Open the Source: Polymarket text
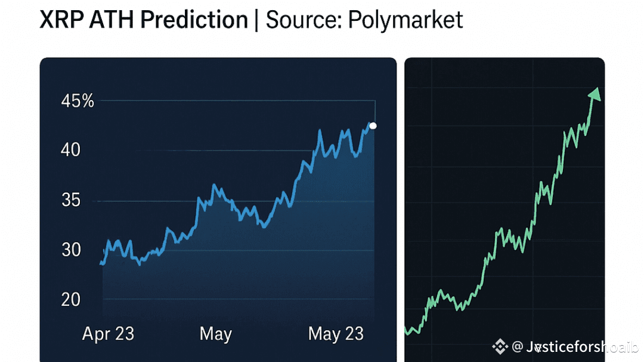Screen dimensions: 644x362 364,20
